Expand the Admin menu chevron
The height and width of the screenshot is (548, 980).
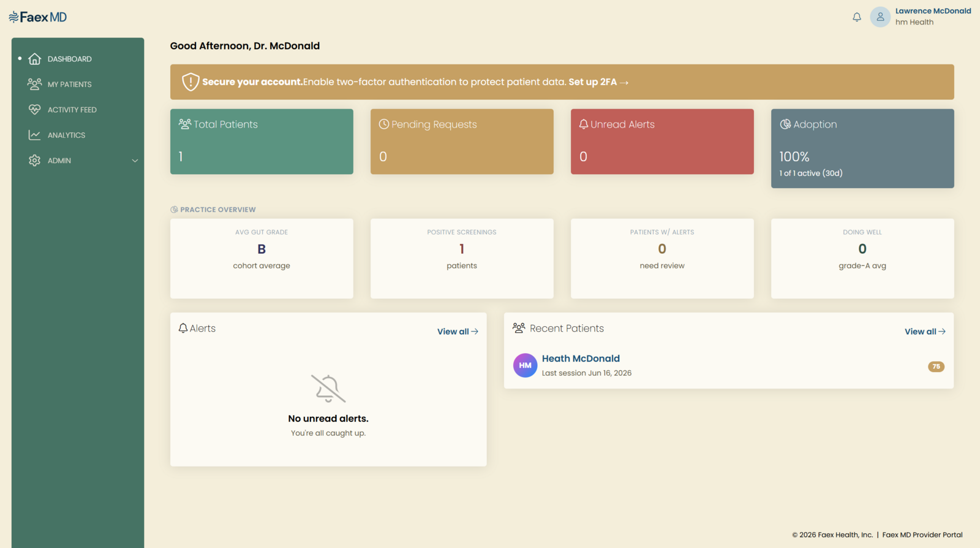click(x=135, y=161)
